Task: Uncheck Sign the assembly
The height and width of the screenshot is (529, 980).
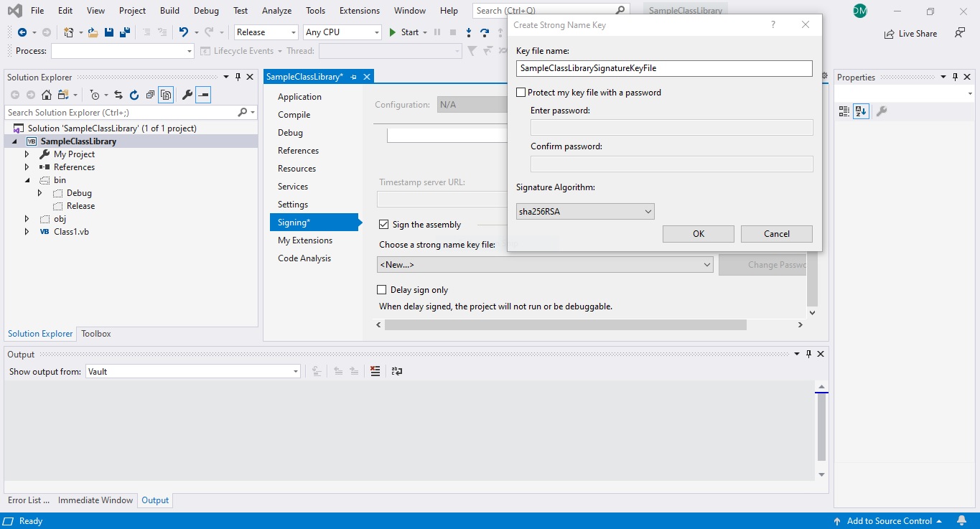Action: pyautogui.click(x=383, y=224)
